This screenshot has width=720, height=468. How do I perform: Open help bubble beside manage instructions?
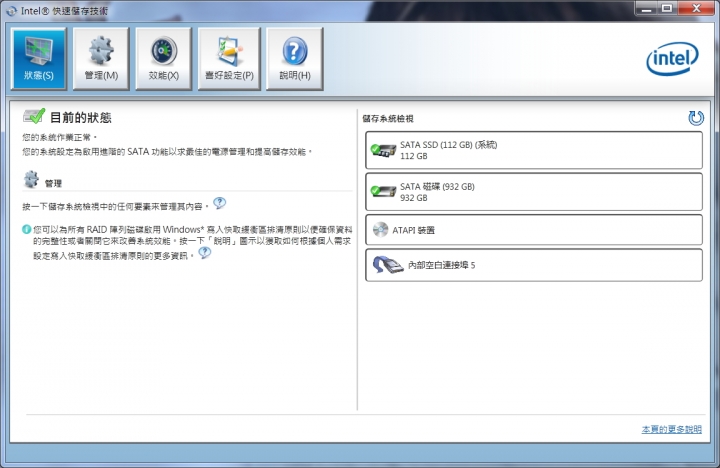point(219,203)
